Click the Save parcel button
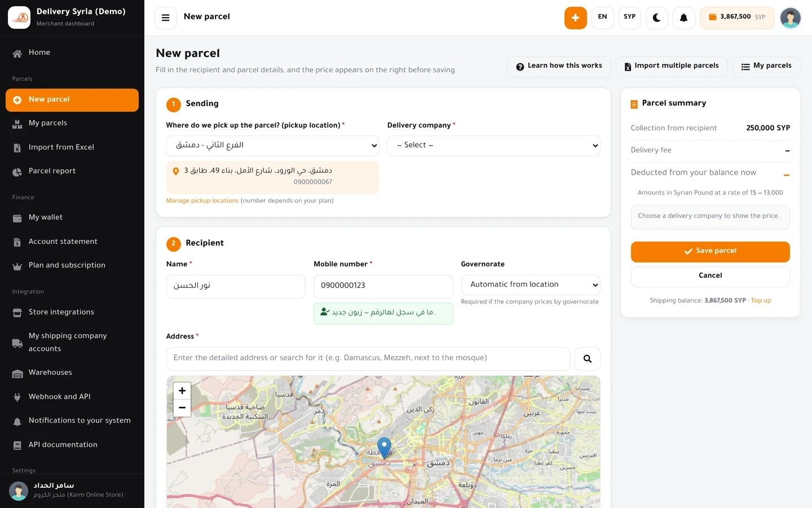The height and width of the screenshot is (508, 812). [x=710, y=252]
